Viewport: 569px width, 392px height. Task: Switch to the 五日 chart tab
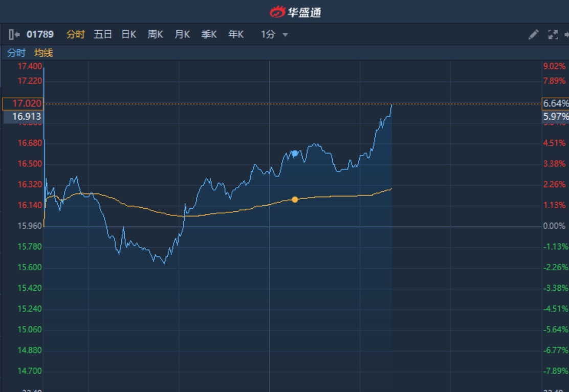[x=102, y=35]
